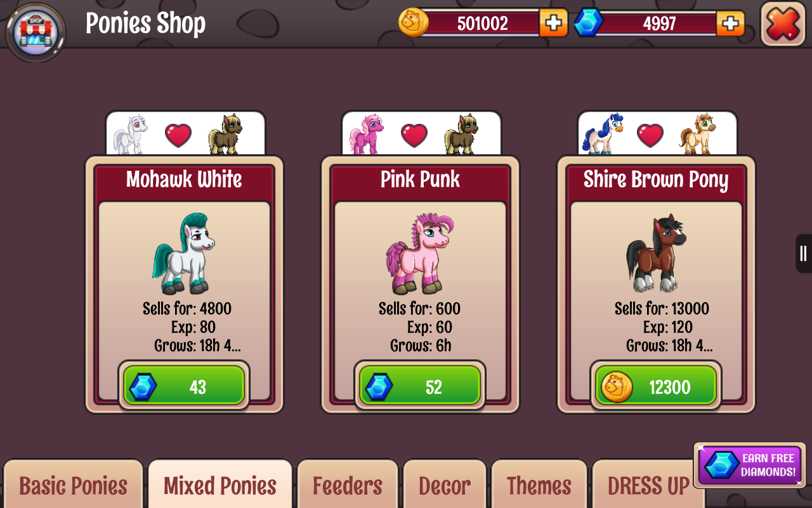Screen dimensions: 812x508
Task: Buy Mohawk White for 43 diamonds
Action: point(184,386)
